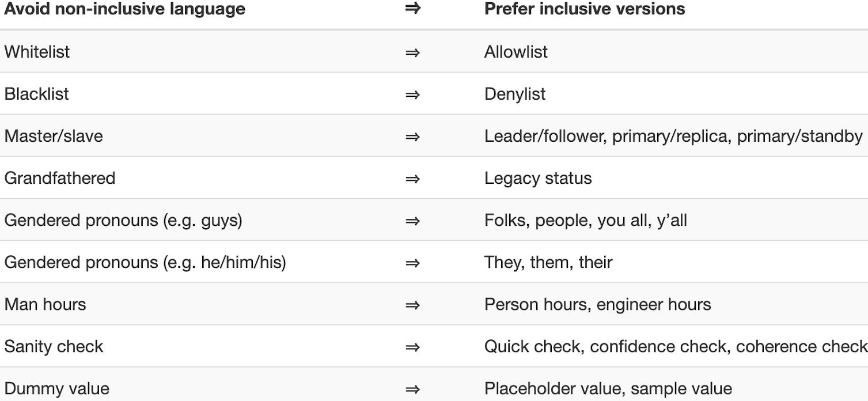This screenshot has width=868, height=401.
Task: Click the Allowlist cell
Action: coord(516,52)
